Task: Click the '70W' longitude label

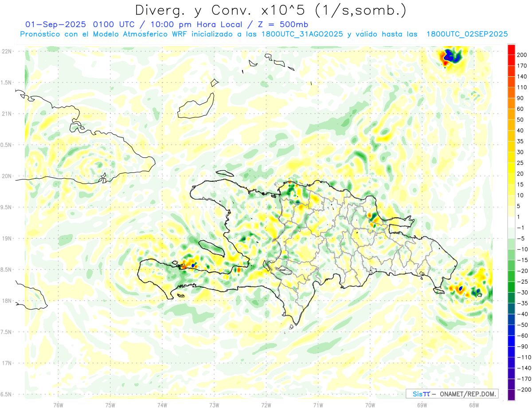Action: click(370, 405)
